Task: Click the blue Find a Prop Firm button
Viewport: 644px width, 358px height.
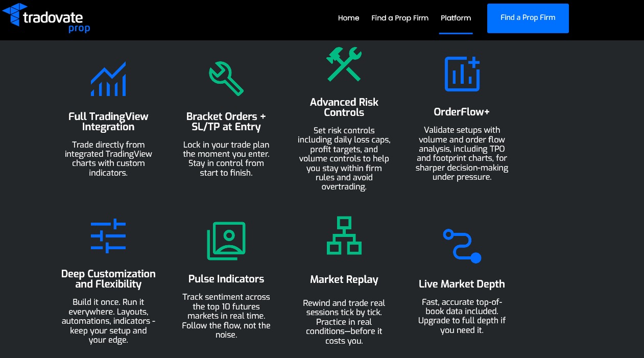Action: click(528, 18)
